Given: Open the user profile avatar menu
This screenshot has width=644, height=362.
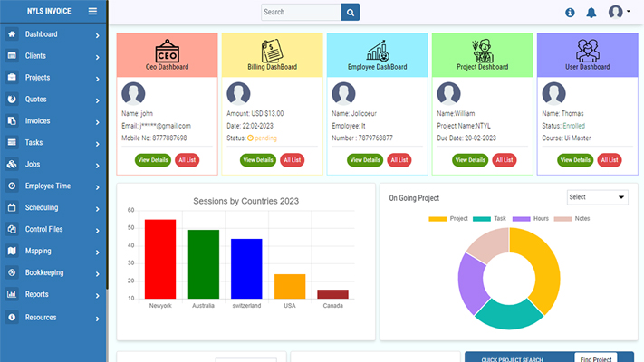Looking at the screenshot, I should pos(619,12).
